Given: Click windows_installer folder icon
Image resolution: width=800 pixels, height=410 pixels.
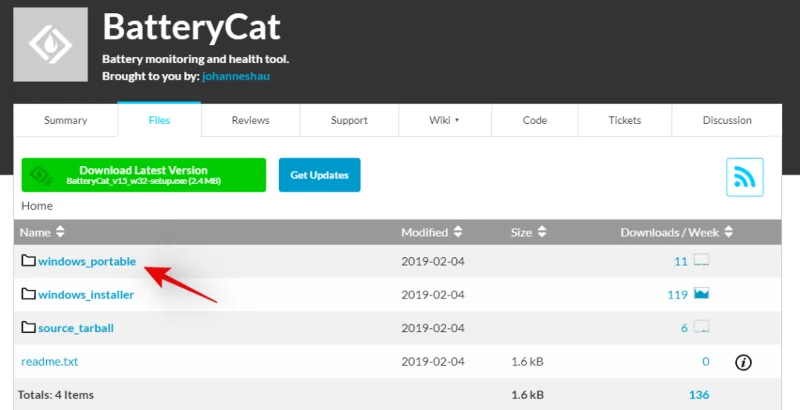Looking at the screenshot, I should pyautogui.click(x=28, y=294).
